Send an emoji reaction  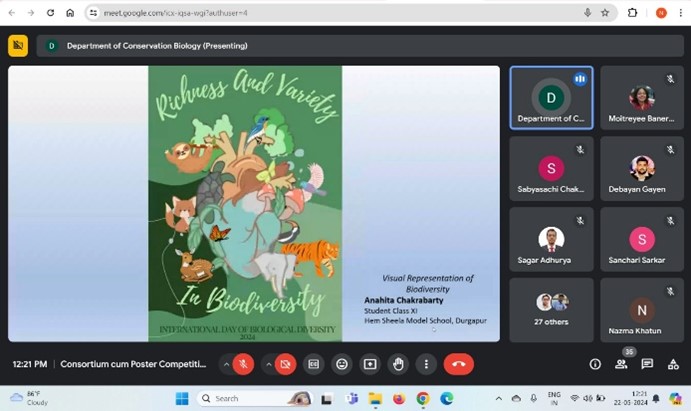click(342, 364)
